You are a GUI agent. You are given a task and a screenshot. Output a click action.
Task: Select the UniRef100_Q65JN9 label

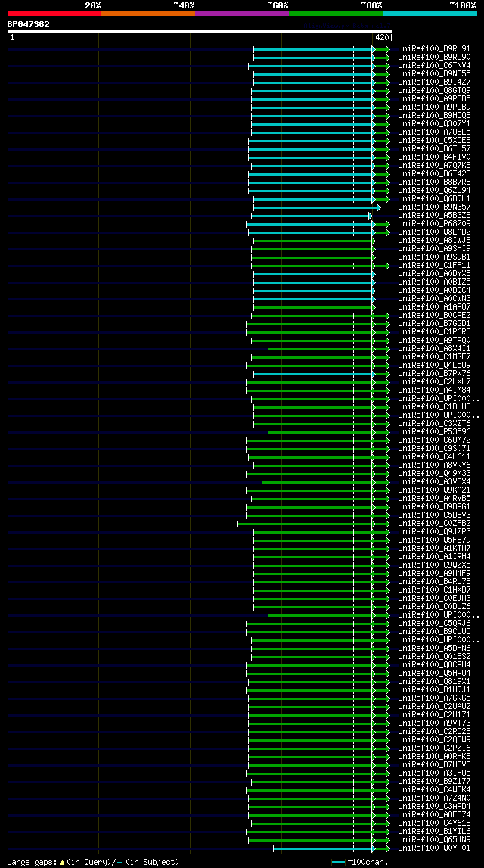click(434, 840)
